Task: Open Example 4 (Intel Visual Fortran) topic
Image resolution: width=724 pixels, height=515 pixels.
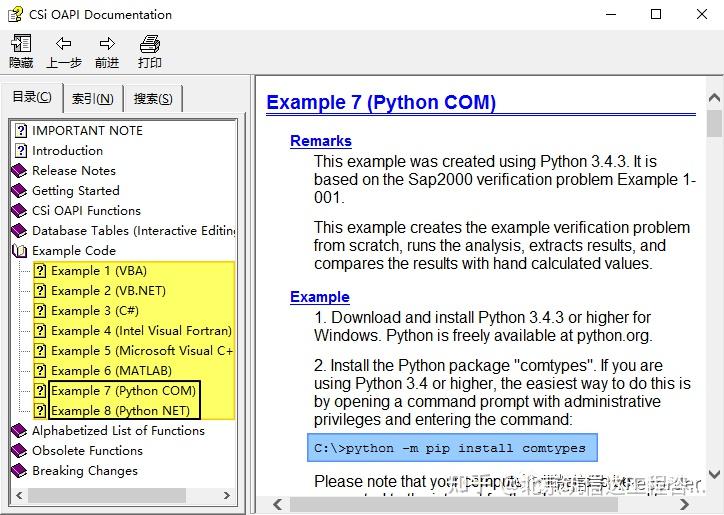Action: (x=141, y=331)
